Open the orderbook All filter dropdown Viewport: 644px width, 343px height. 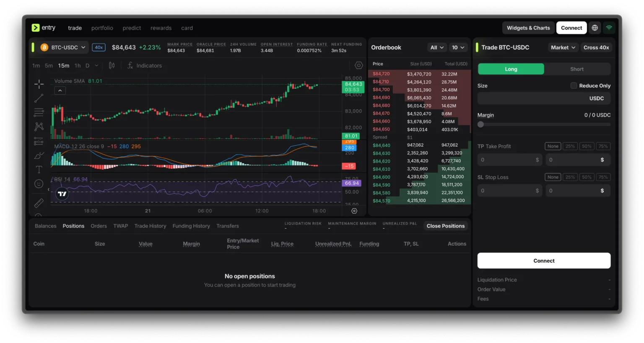437,47
